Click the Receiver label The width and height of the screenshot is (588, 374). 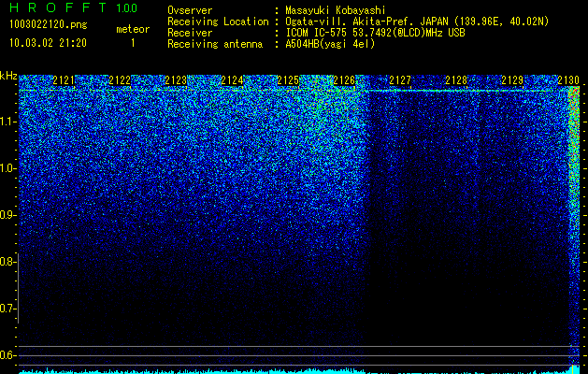point(190,33)
